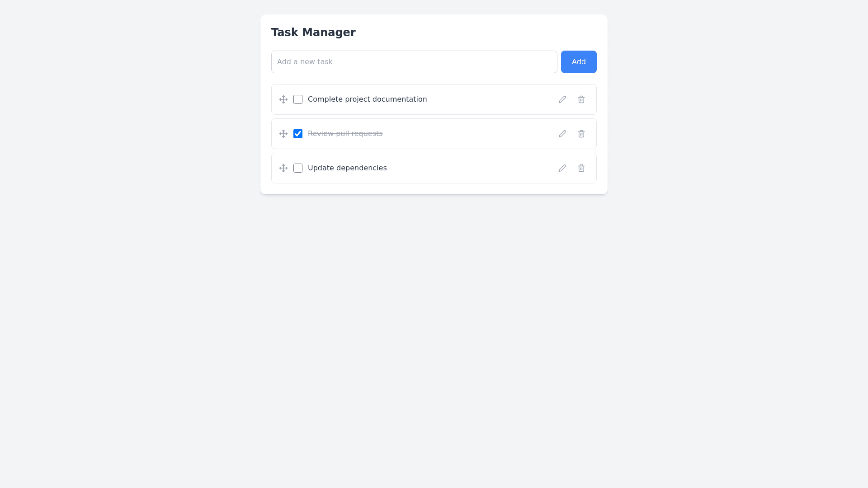The height and width of the screenshot is (488, 868).
Task: Click the Update dependencies task text
Action: click(x=347, y=168)
